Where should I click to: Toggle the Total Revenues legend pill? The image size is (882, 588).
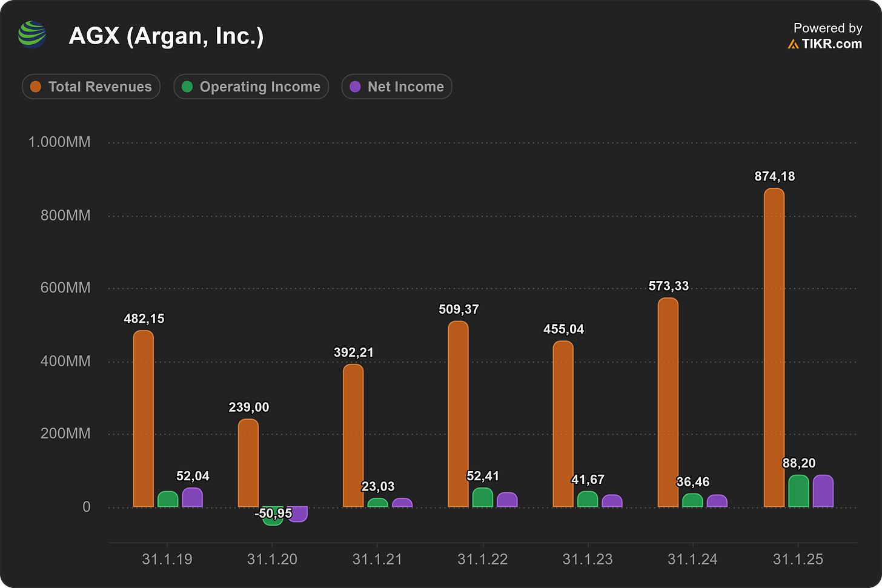91,87
